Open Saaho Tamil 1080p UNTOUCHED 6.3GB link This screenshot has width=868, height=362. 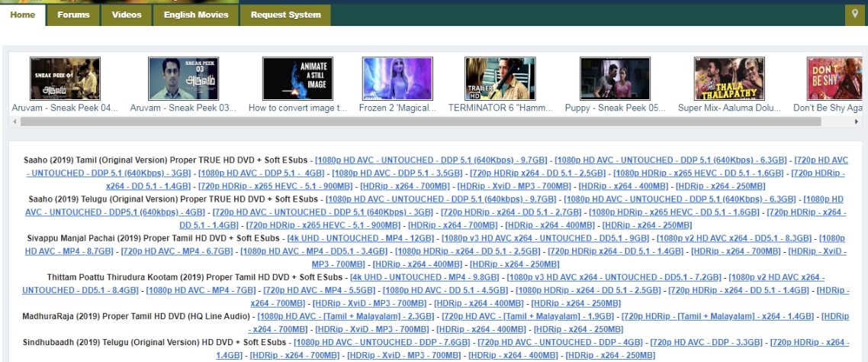[670, 160]
